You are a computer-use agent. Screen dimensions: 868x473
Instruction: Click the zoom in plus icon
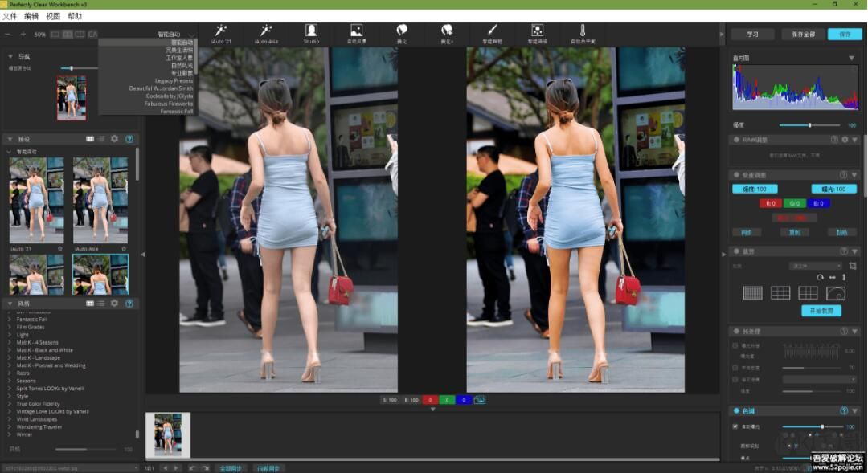click(x=23, y=35)
